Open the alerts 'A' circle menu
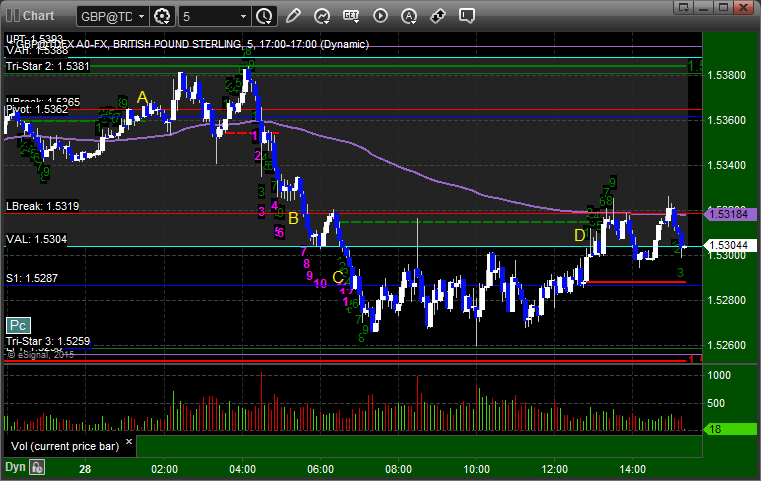The height and width of the screenshot is (481, 761). (x=409, y=16)
